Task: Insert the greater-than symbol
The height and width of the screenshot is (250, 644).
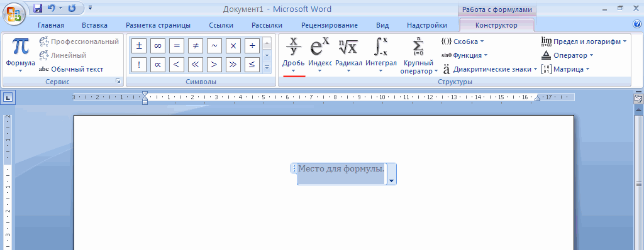Action: click(214, 65)
